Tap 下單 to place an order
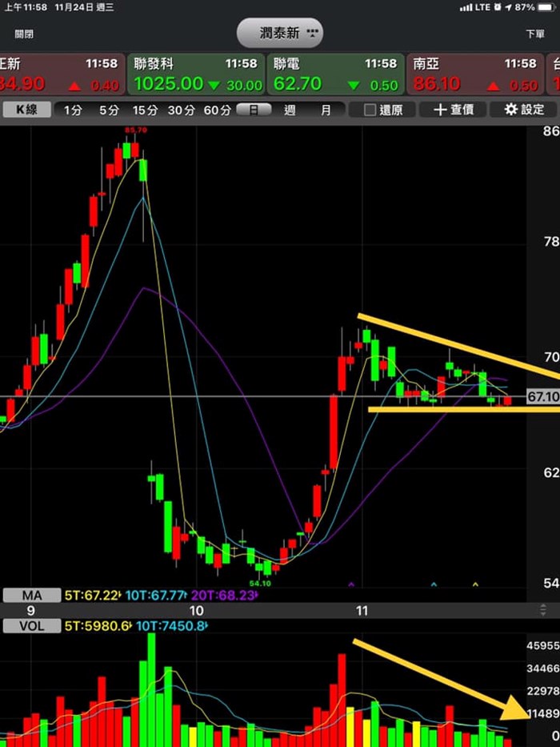The width and height of the screenshot is (560, 747). (x=535, y=34)
